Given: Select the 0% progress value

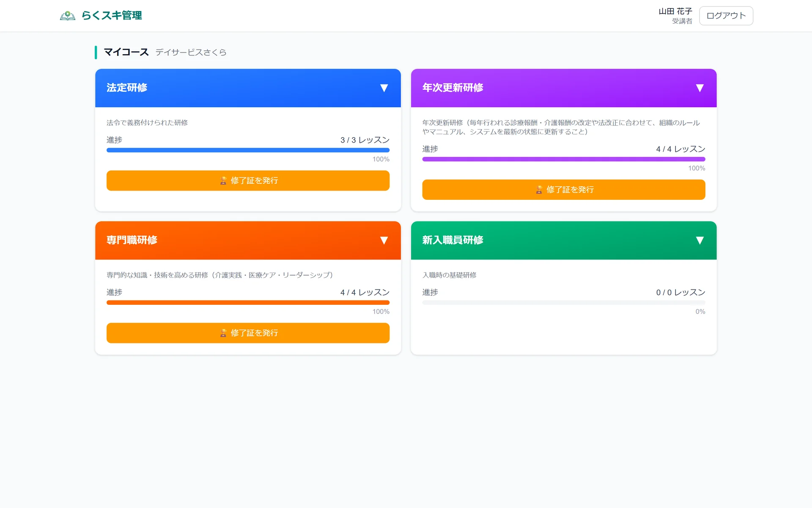Looking at the screenshot, I should coord(700,312).
